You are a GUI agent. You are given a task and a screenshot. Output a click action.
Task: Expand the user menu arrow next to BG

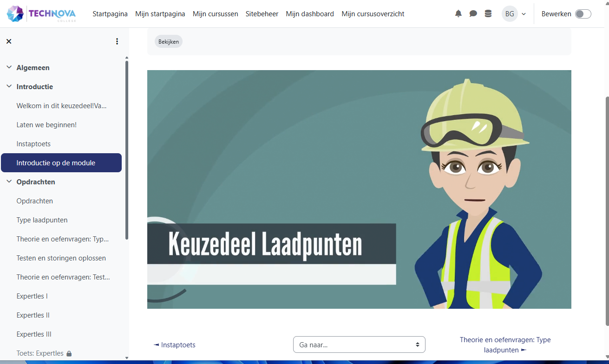524,14
